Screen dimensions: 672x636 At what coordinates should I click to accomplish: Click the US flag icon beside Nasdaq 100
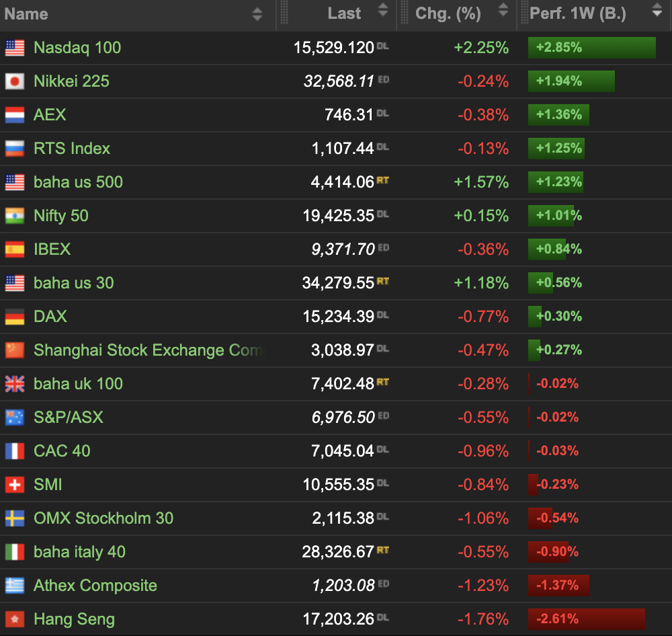point(15,48)
